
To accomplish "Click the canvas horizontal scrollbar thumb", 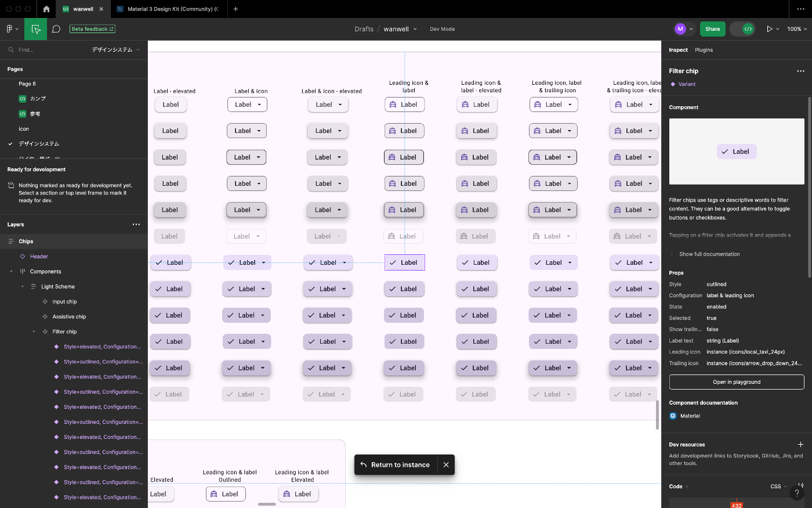I will point(267,504).
